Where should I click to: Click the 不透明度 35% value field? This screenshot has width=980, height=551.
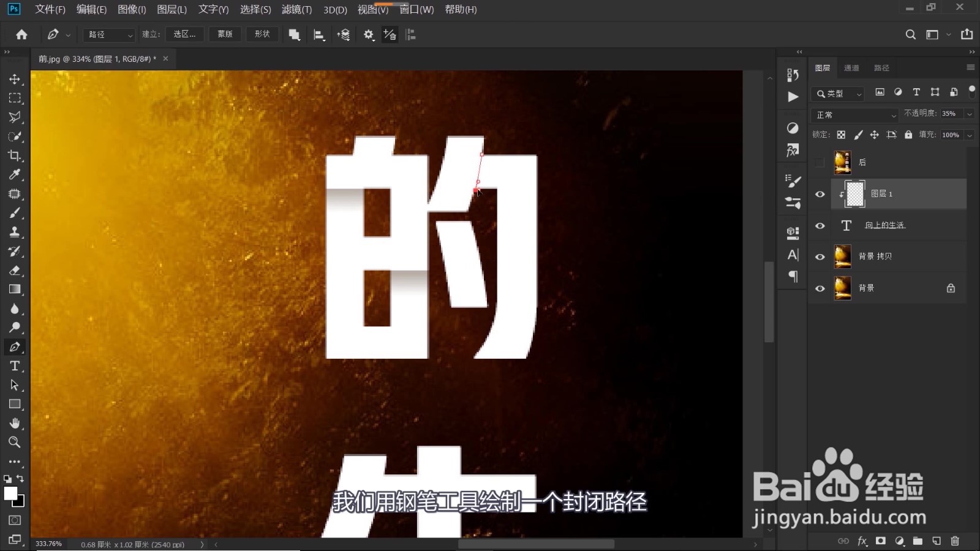951,114
